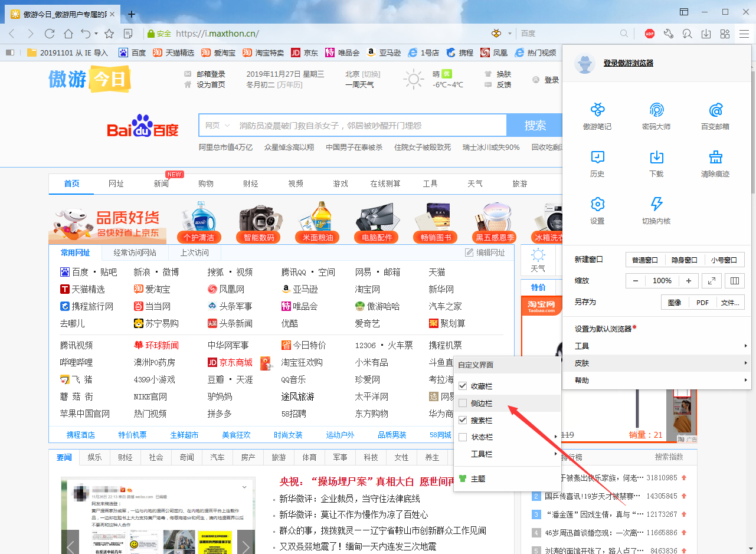Screen dimensions: 756x554
Task: Open 百变邮箱 mail tool
Action: 715,116
